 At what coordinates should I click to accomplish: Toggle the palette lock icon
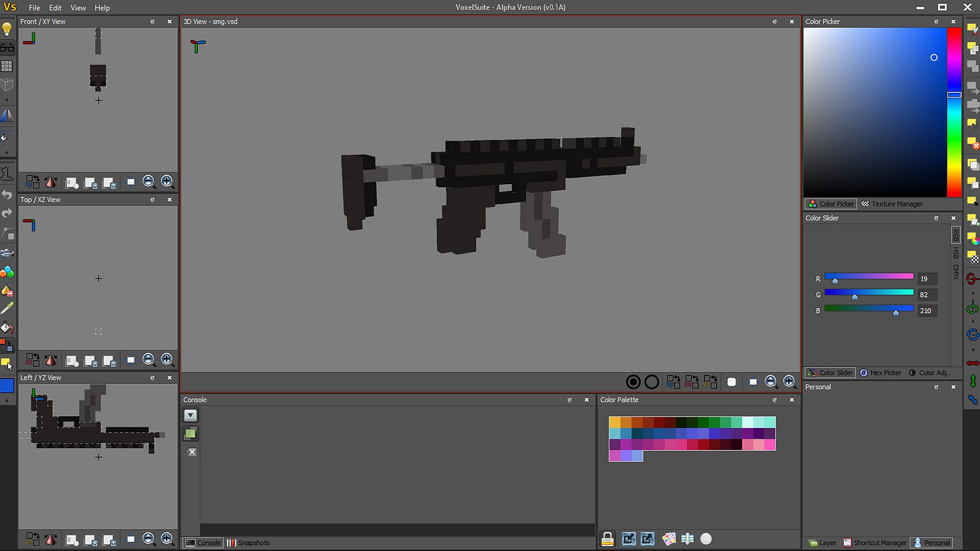(607, 539)
